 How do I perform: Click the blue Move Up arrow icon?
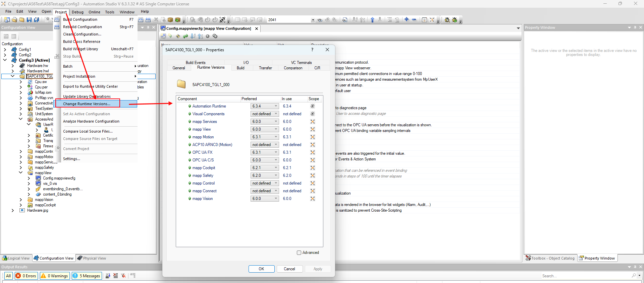[x=372, y=20]
